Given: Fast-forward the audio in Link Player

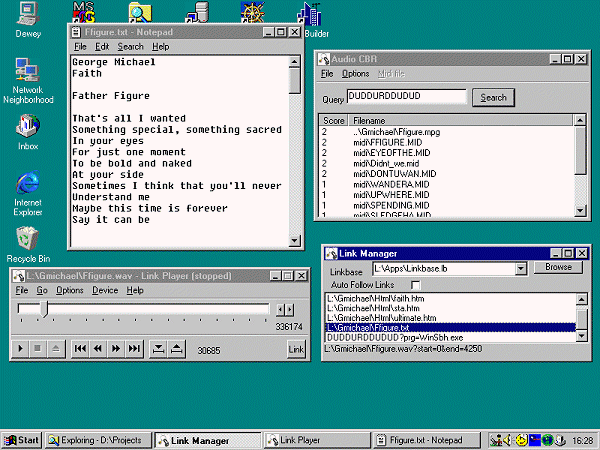Looking at the screenshot, I should pos(116,349).
